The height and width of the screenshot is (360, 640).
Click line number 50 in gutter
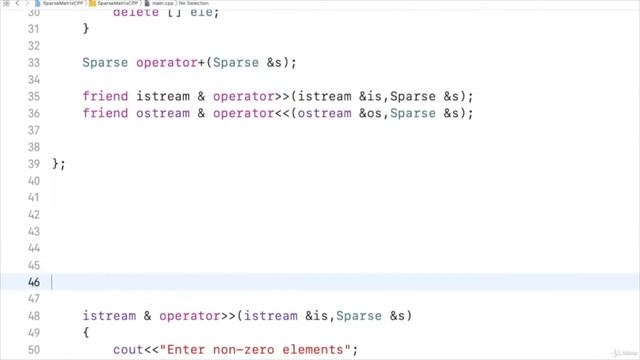[34, 350]
